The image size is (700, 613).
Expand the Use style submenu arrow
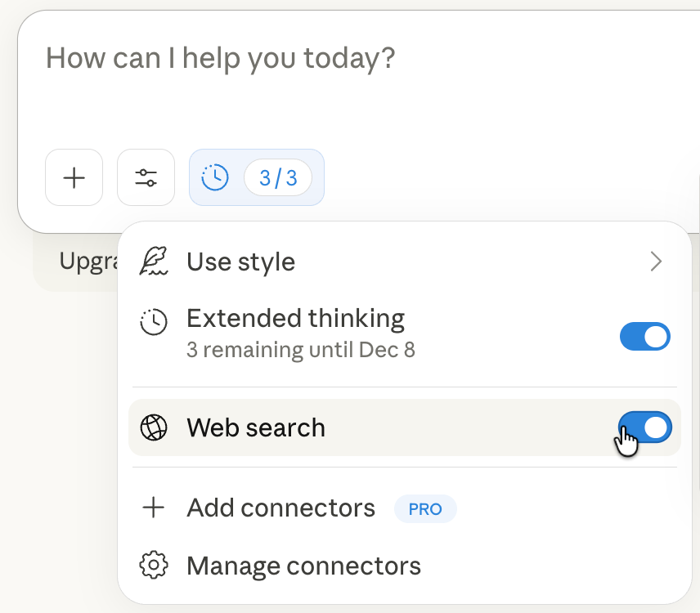[x=655, y=262]
